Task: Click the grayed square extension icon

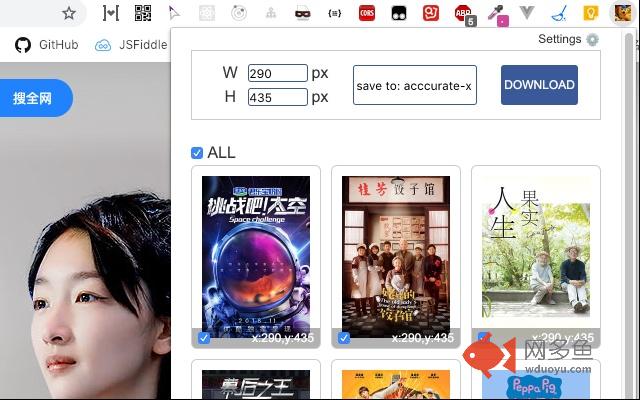Action: pos(207,13)
